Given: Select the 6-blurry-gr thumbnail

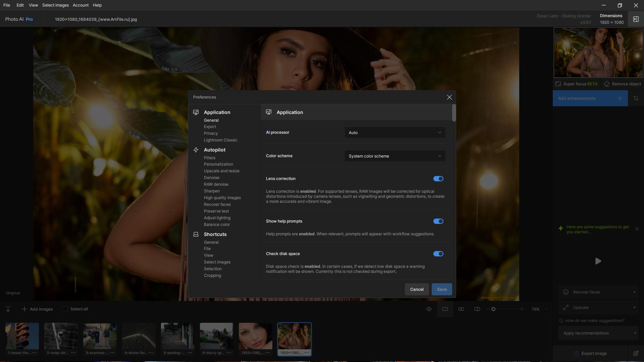Looking at the screenshot, I should (x=216, y=336).
